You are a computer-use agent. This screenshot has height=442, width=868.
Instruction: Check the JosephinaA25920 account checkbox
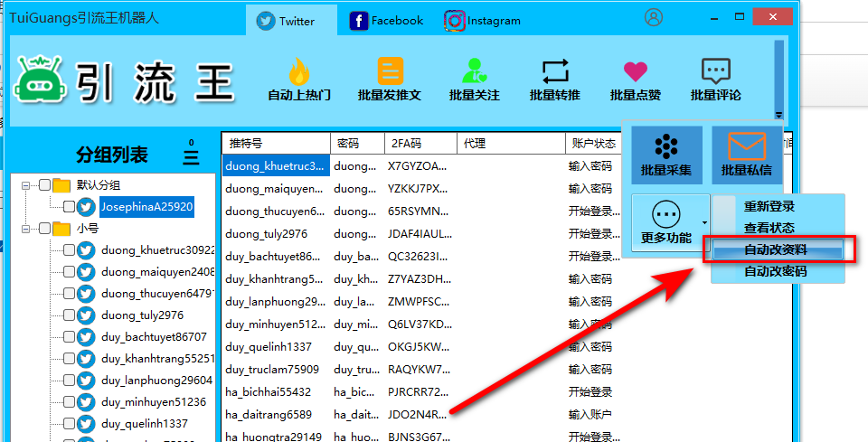70,207
